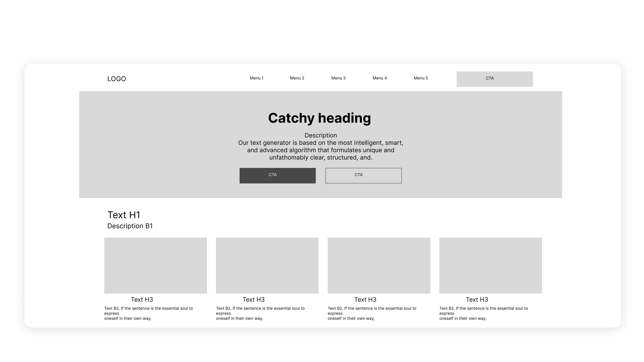The width and height of the screenshot is (644, 362).
Task: Select the third card image placeholder
Action: point(379,265)
